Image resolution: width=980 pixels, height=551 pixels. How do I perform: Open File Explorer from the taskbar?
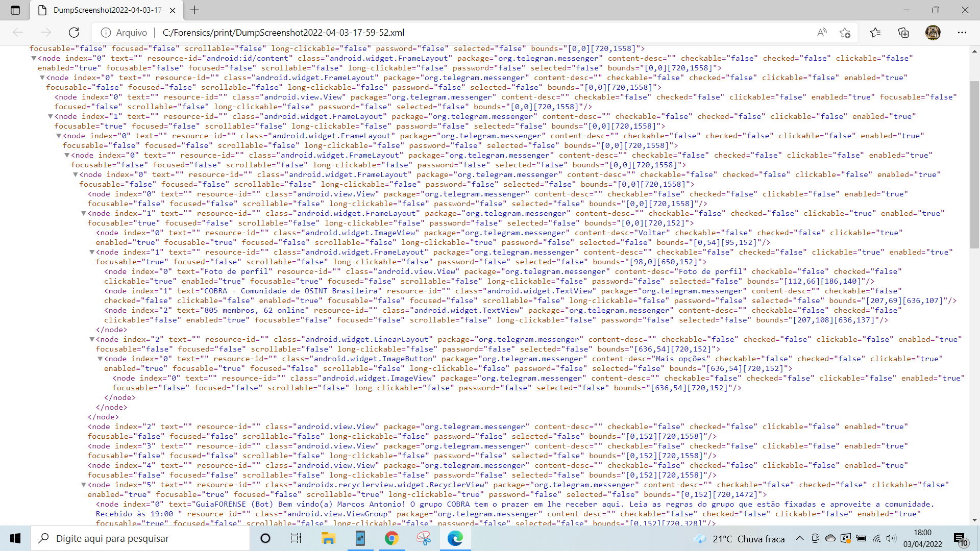tap(328, 538)
